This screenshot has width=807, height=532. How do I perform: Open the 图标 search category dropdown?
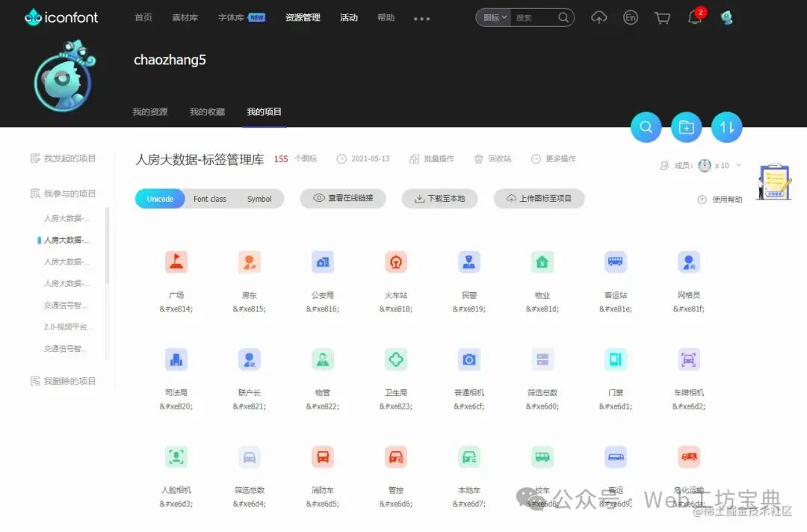[492, 16]
